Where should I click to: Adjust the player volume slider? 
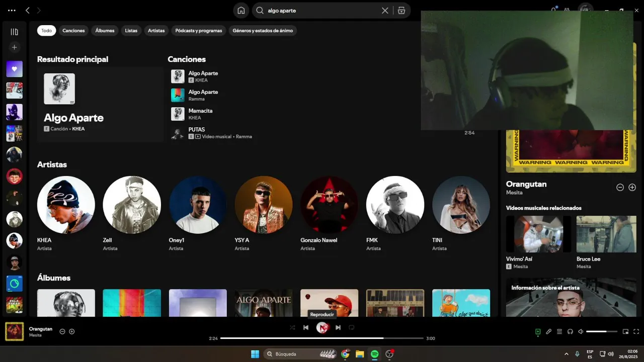(602, 332)
